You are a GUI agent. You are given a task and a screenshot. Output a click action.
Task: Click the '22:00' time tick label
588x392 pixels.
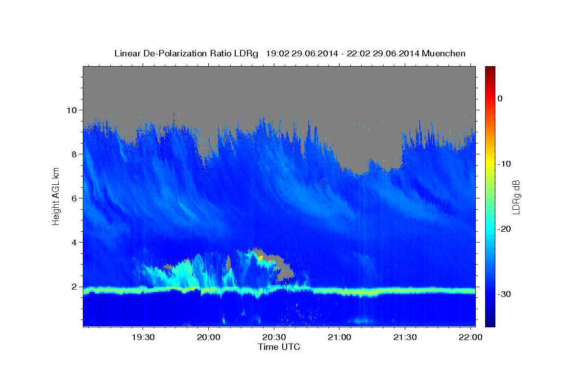coord(470,338)
